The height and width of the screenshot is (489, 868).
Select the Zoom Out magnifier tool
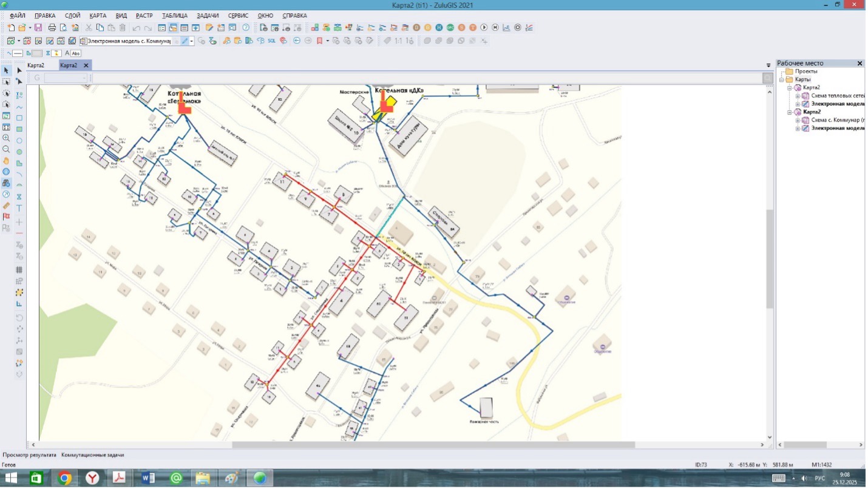(x=7, y=149)
